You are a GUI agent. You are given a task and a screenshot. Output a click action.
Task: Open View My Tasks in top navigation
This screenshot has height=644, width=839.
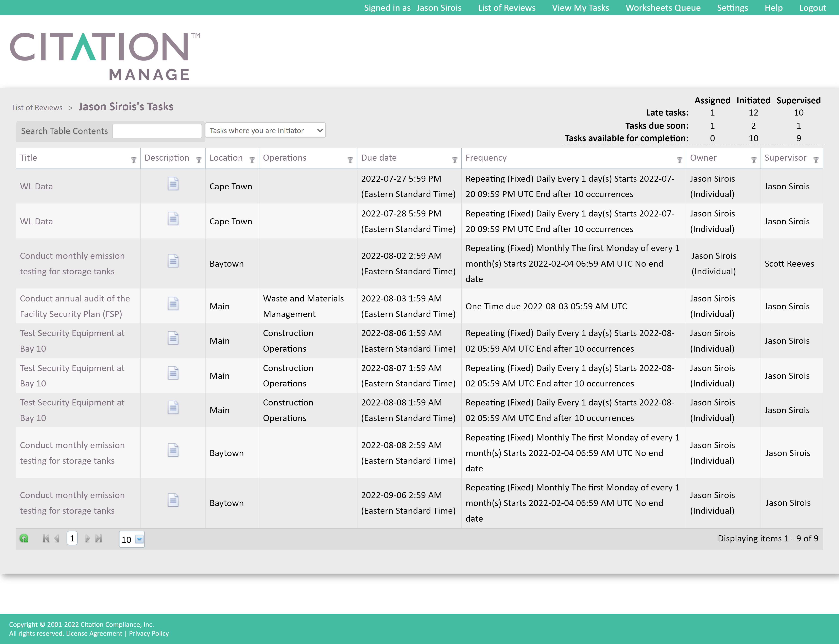tap(580, 8)
